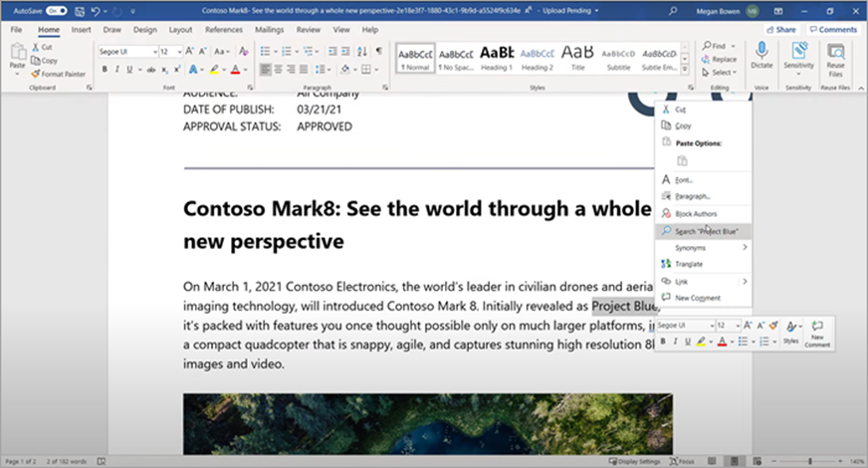Viewport: 868px width, 468px height.
Task: Click New Comment in the mini toolbar
Action: point(817,334)
